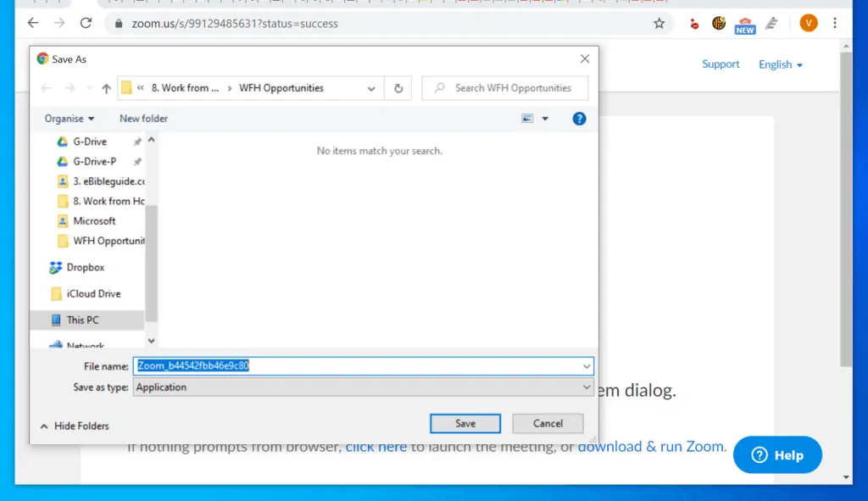Open the NEW badge extension icon
Image resolution: width=868 pixels, height=501 pixels.
[745, 25]
